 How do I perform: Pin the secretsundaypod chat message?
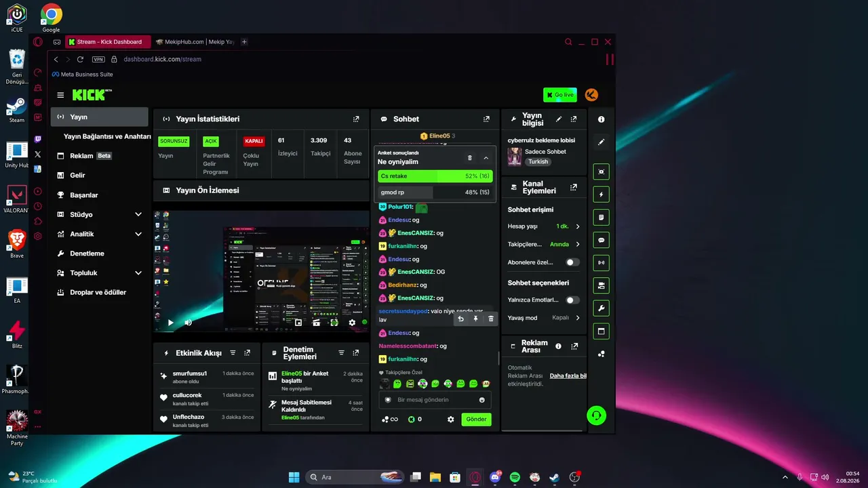coord(475,319)
